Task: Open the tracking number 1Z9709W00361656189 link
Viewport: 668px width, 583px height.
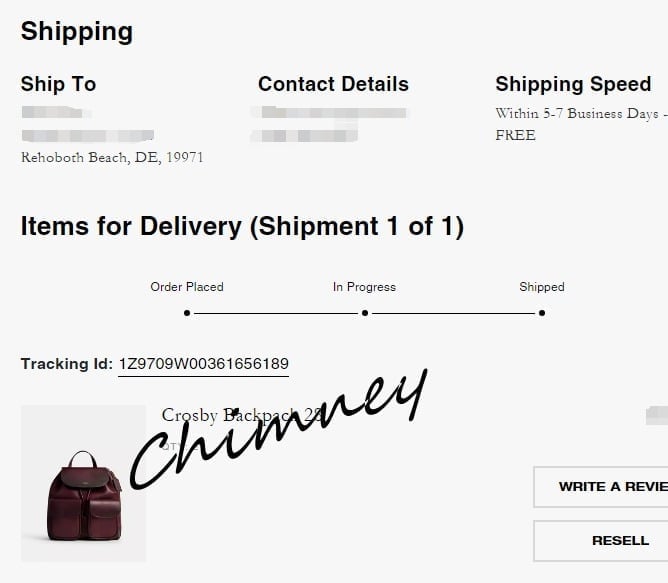Action: click(x=204, y=364)
